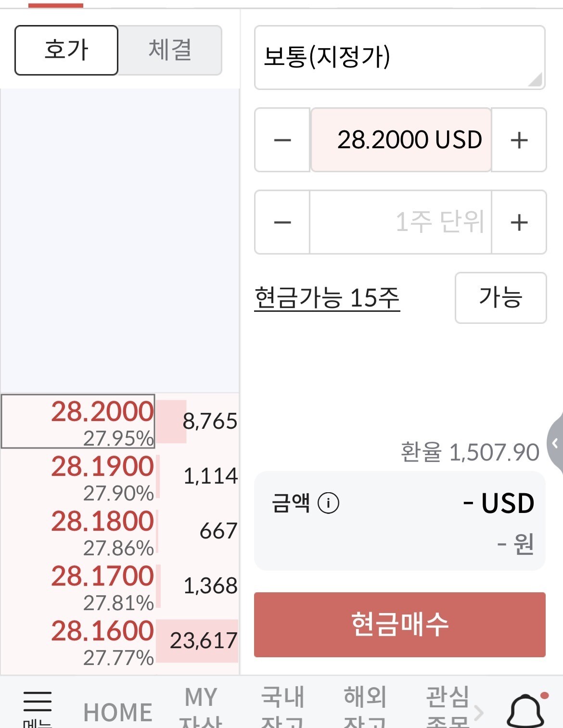Screen dimensions: 563x728
Task: Select the 28.1900 ask price row
Action: (x=120, y=477)
